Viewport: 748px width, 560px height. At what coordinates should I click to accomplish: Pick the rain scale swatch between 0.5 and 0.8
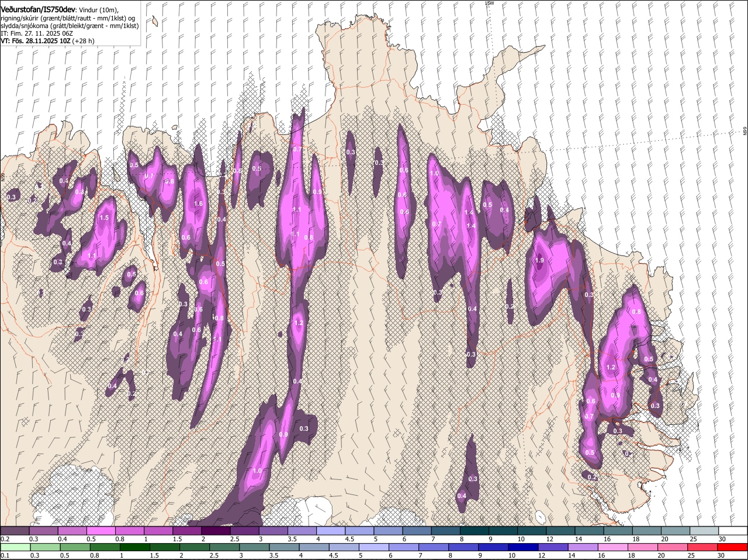(75, 547)
